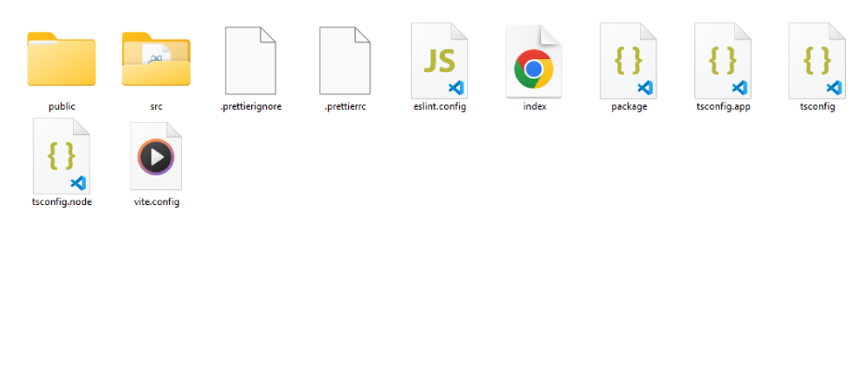Select the tsconfig.app JSON file icon

[x=723, y=60]
